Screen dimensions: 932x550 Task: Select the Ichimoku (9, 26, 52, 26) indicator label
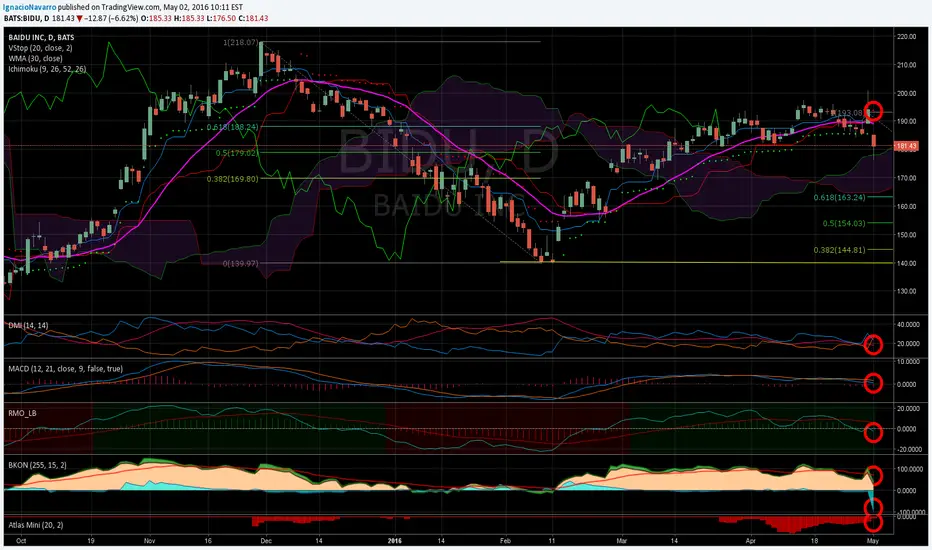tap(47, 69)
